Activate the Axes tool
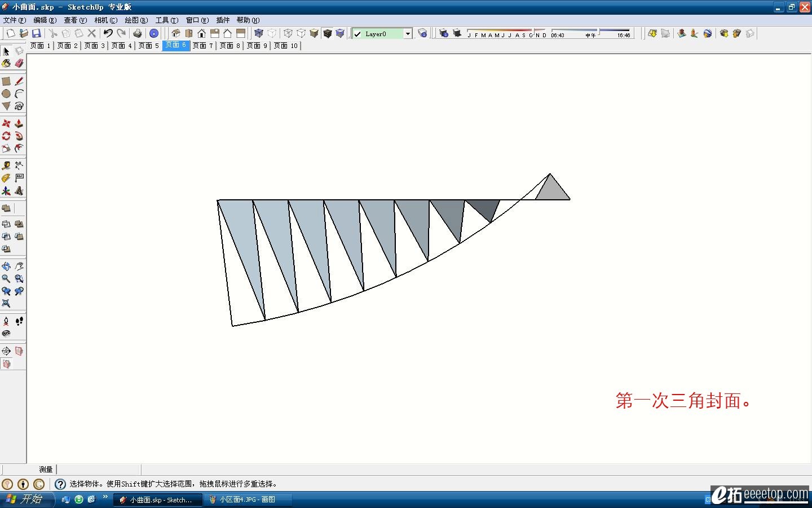The height and width of the screenshot is (508, 812). [x=6, y=191]
